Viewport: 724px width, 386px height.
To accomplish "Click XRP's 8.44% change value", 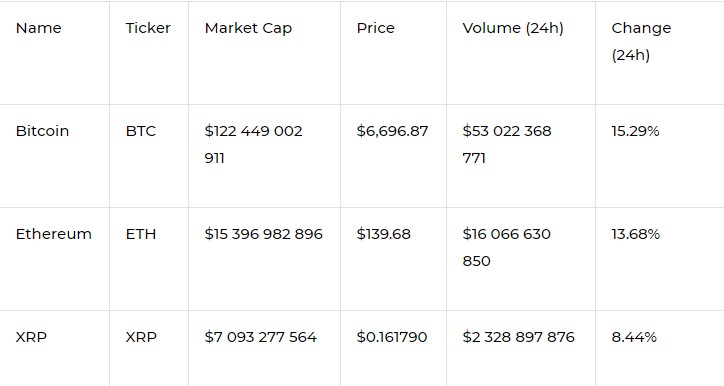I will point(634,337).
